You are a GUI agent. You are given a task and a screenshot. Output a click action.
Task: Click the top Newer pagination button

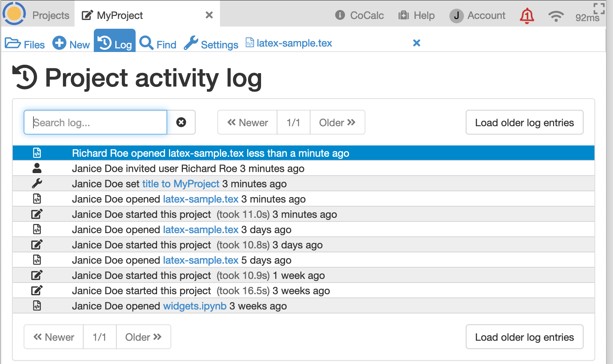(248, 123)
